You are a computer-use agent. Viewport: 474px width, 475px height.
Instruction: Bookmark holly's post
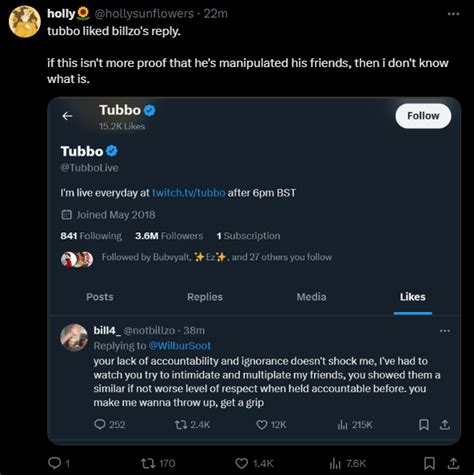[x=429, y=463]
